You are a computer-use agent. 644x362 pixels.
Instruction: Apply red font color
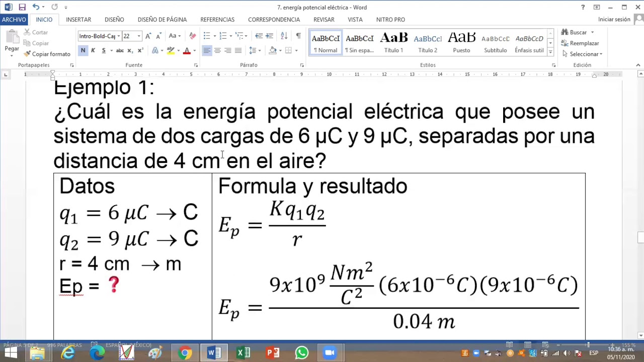(x=187, y=50)
